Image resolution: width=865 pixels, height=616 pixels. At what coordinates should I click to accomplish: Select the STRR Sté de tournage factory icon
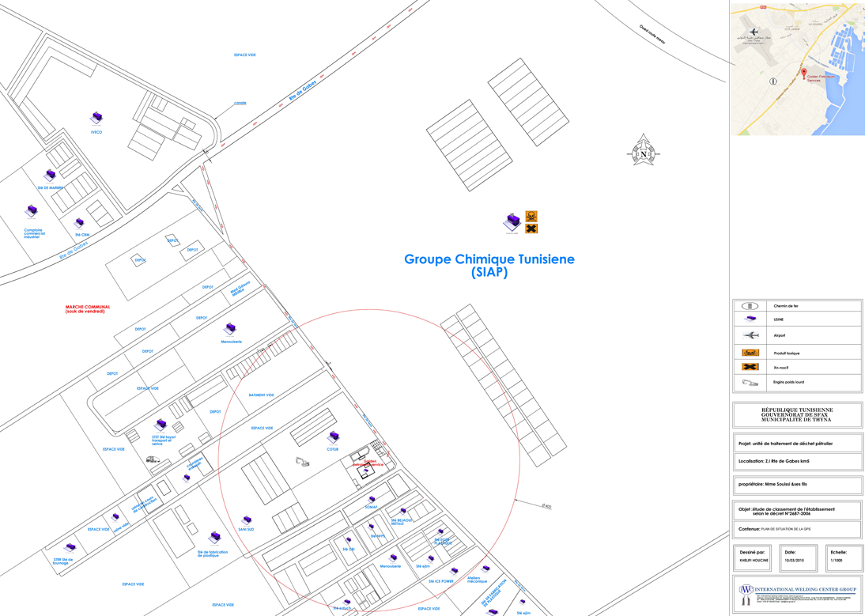pos(70,548)
